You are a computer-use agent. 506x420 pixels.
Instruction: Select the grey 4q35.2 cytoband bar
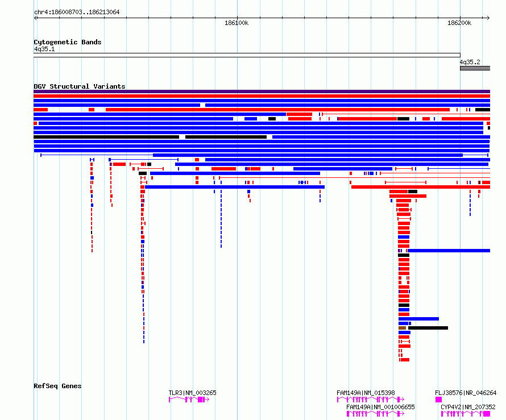click(475, 68)
